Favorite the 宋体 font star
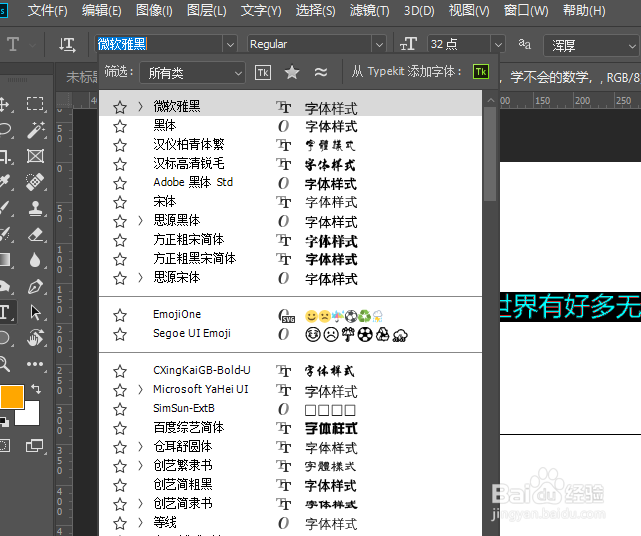Viewport: 641px width, 536px height. point(120,202)
